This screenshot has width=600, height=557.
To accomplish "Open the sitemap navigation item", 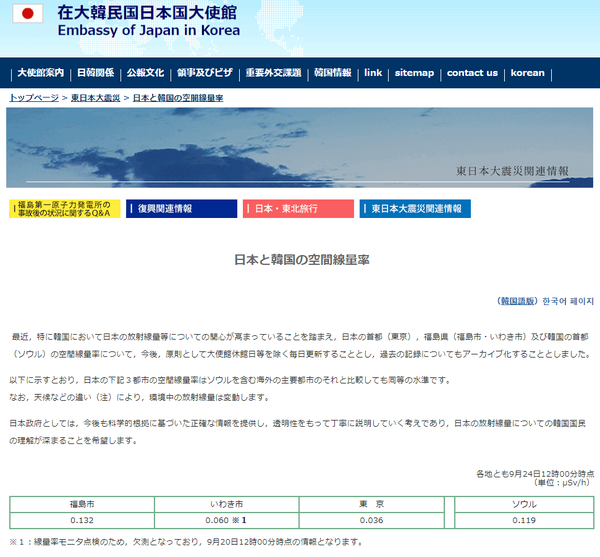I will pyautogui.click(x=414, y=73).
